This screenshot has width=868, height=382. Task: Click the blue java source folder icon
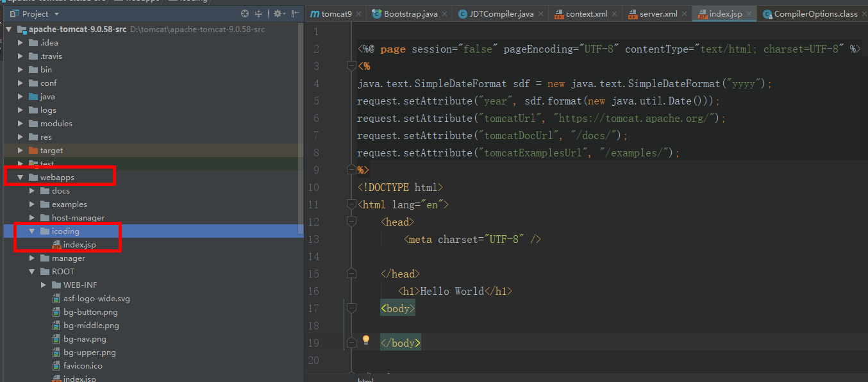click(x=33, y=97)
